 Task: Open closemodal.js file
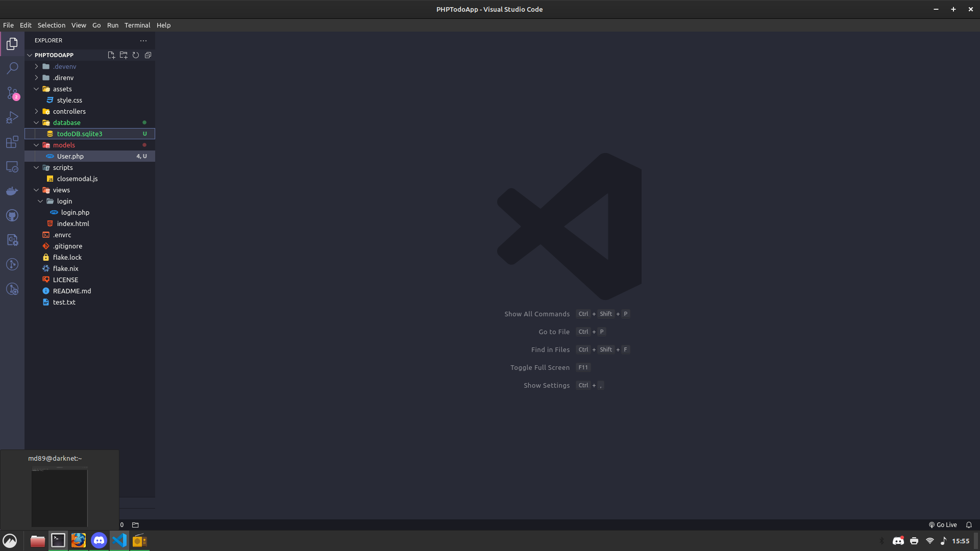pyautogui.click(x=90, y=179)
